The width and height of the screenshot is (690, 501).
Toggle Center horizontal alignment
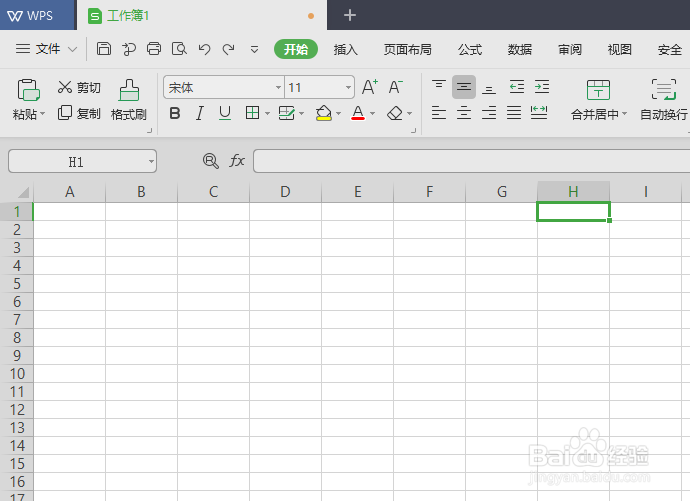464,113
